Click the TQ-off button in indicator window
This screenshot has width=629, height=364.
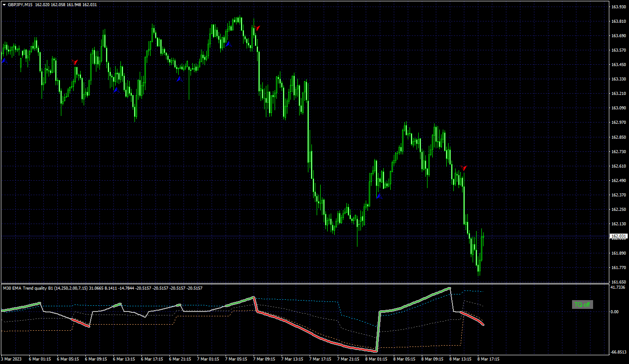click(x=583, y=304)
